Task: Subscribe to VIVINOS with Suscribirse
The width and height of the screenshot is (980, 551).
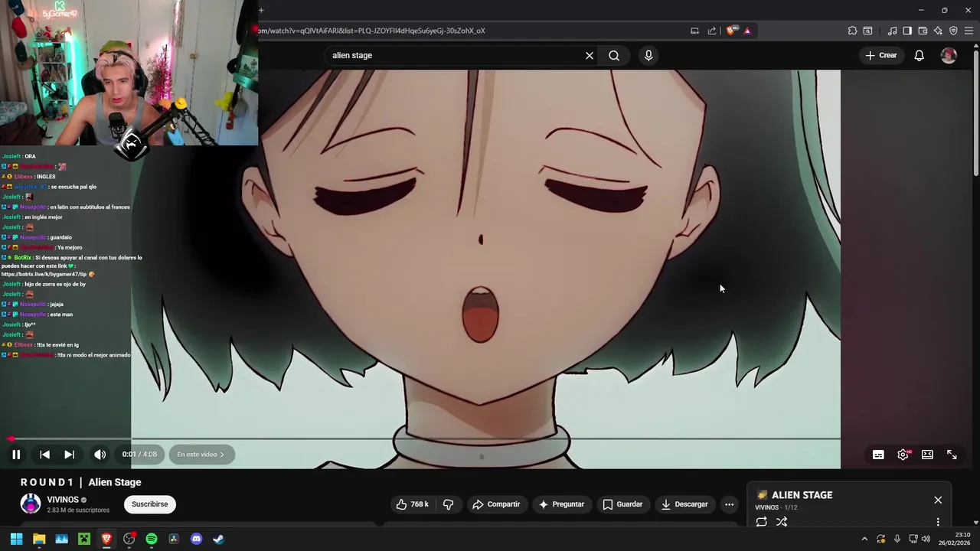Action: (150, 504)
